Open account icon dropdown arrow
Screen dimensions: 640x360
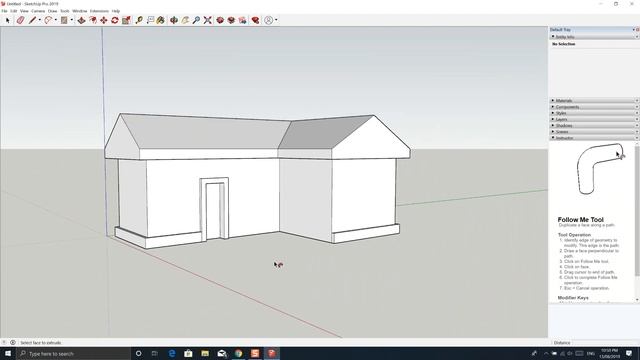276,20
